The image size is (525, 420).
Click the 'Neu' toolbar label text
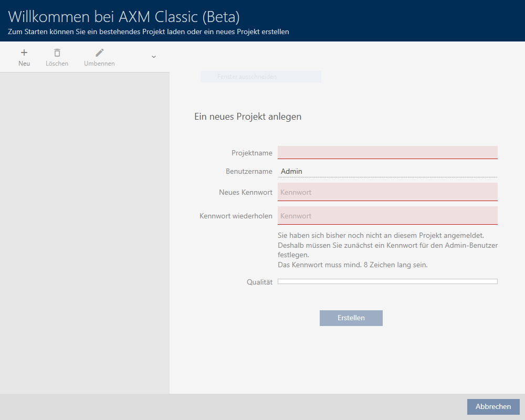coord(24,64)
